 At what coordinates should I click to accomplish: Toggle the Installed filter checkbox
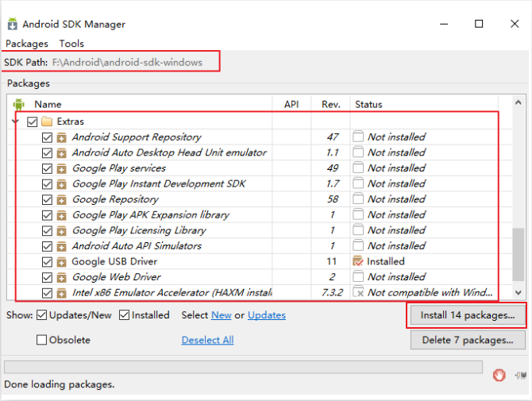pyautogui.click(x=124, y=315)
